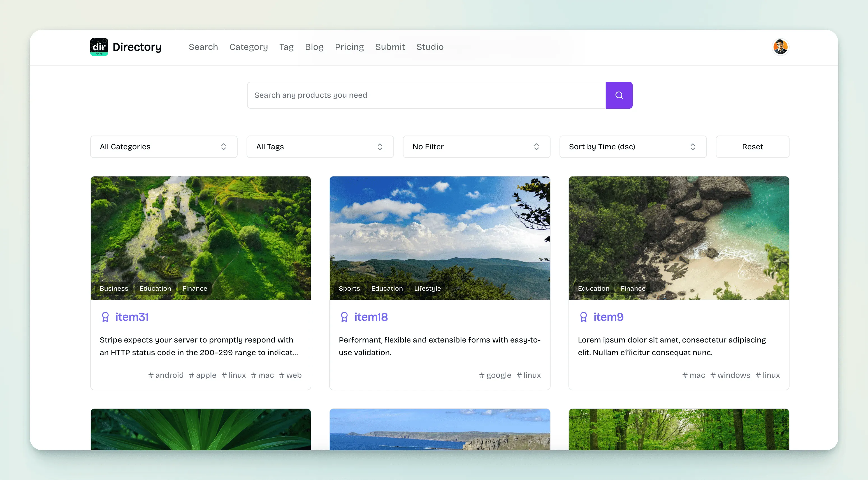Open the item18 title link
Viewport: 868px width, 480px height.
[x=371, y=317]
